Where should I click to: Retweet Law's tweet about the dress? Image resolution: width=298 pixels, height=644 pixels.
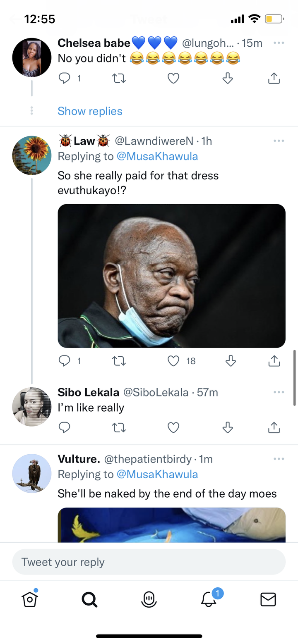coord(119,361)
